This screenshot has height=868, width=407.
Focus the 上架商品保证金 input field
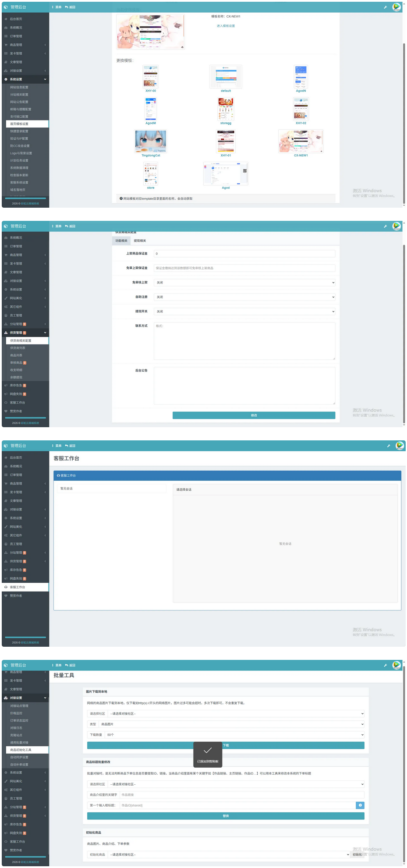coord(244,254)
